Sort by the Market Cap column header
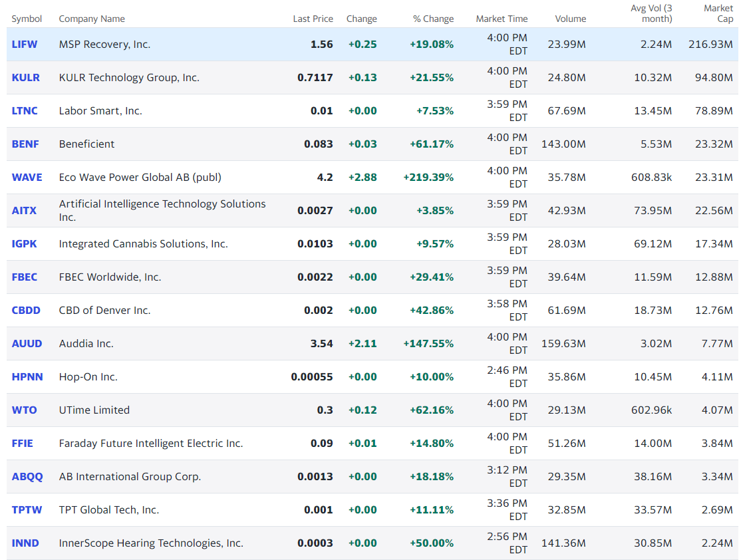 coord(718,14)
